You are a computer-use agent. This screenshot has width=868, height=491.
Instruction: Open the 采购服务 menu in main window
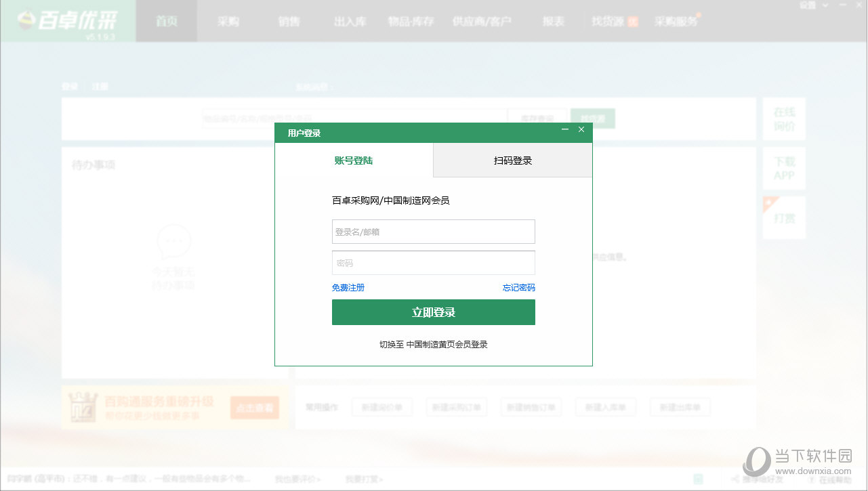pos(677,21)
